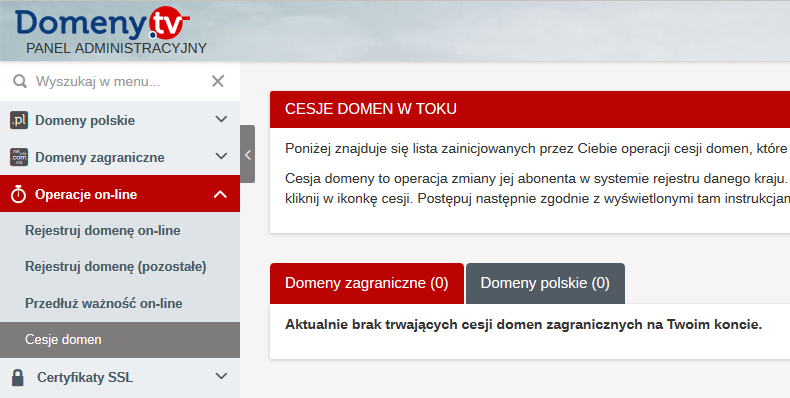Expand Domeny zagraniczne with its chevron
The image size is (790, 398).
(221, 156)
